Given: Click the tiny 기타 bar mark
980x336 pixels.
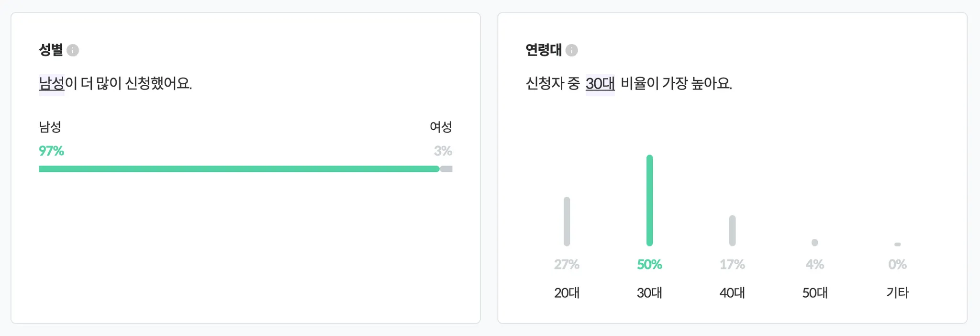Looking at the screenshot, I should [x=897, y=244].
